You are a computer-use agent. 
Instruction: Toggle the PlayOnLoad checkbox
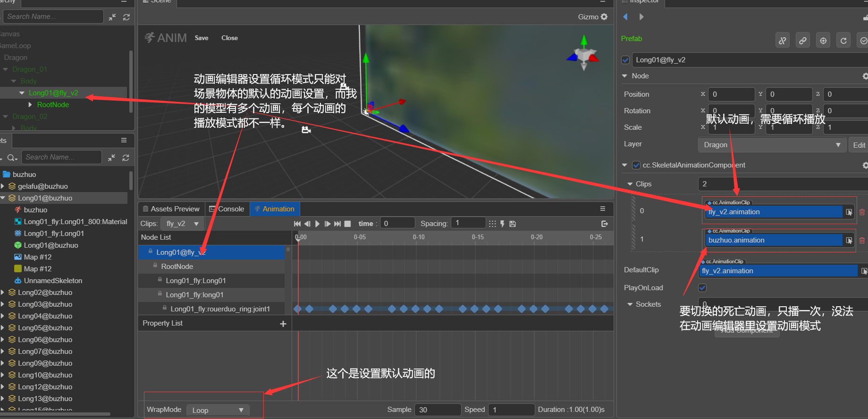(x=702, y=288)
